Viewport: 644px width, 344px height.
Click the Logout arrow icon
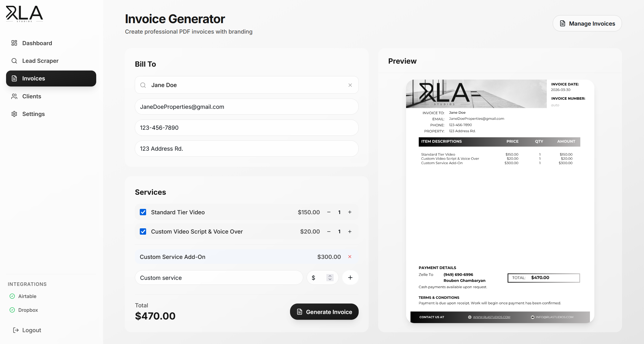(x=15, y=330)
